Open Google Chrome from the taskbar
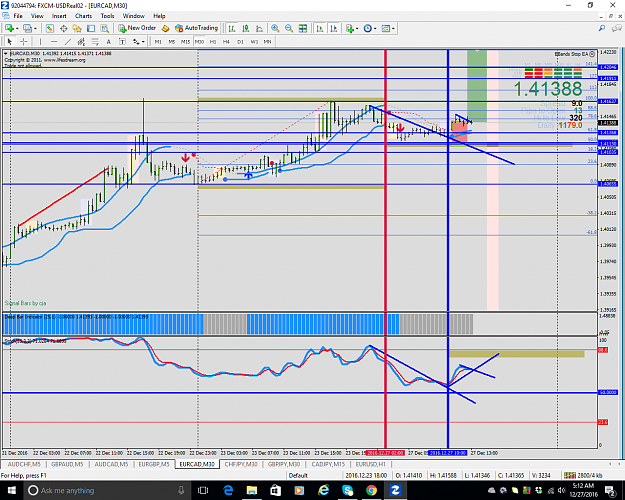 pyautogui.click(x=371, y=490)
